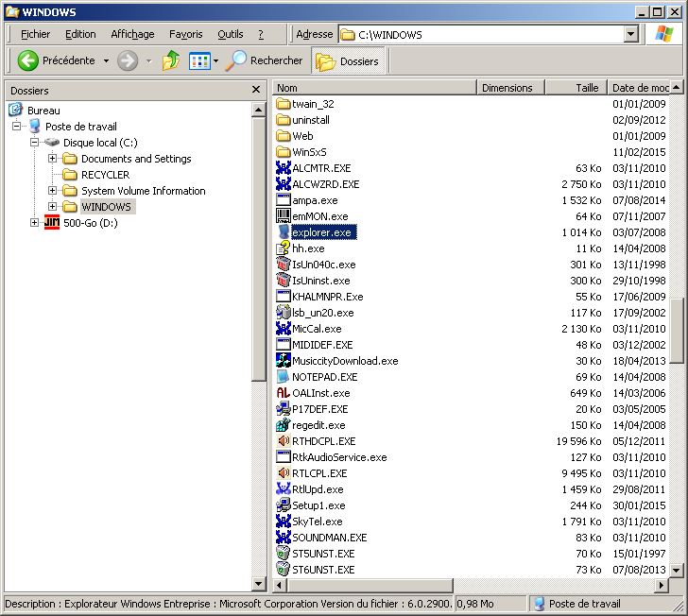Collapse the Disque local (C:) node

pyautogui.click(x=34, y=142)
